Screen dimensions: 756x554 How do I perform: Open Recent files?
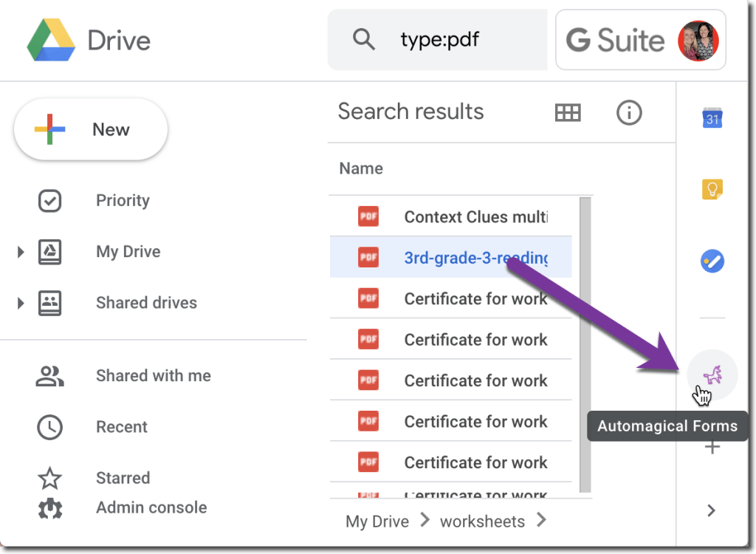click(x=122, y=427)
